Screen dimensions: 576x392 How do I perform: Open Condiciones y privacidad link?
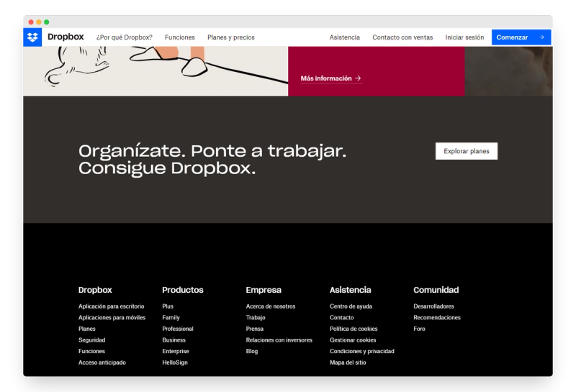coord(362,351)
